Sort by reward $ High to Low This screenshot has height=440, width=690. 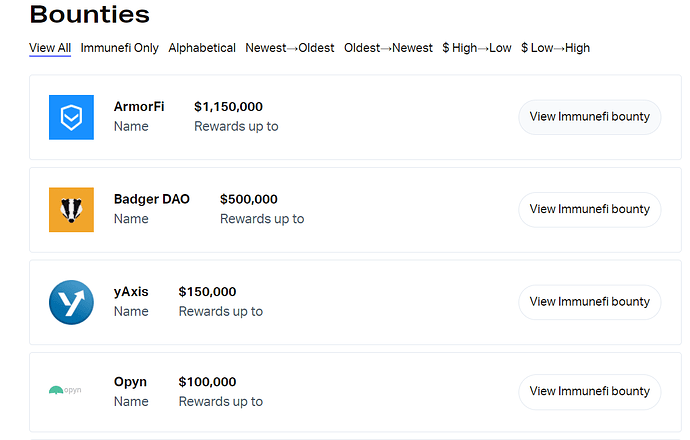tap(477, 48)
